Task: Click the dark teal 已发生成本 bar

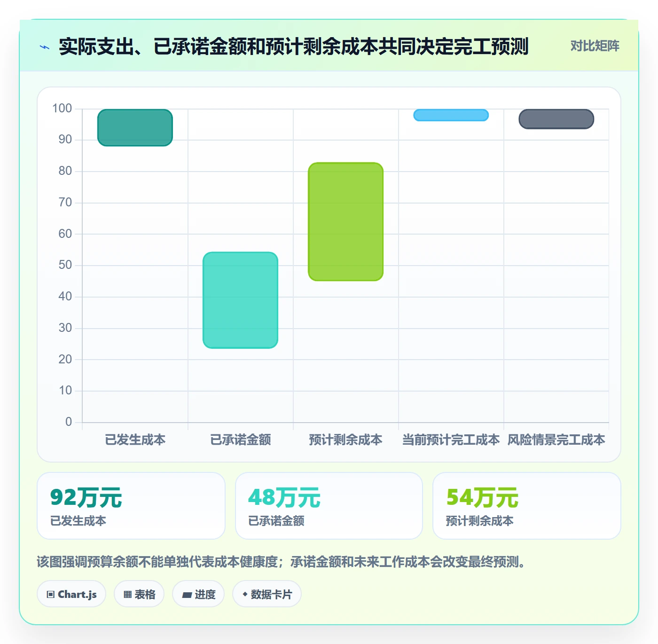Action: (x=135, y=127)
